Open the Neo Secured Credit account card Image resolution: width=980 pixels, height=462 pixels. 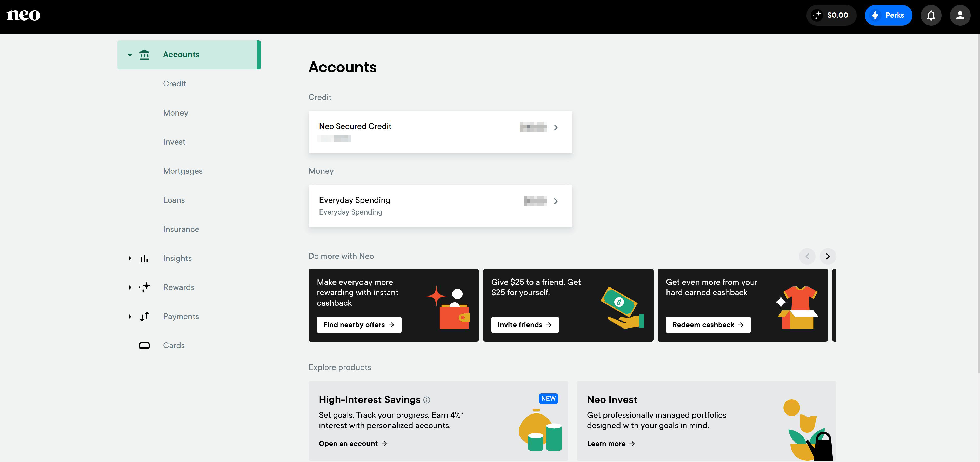point(440,132)
